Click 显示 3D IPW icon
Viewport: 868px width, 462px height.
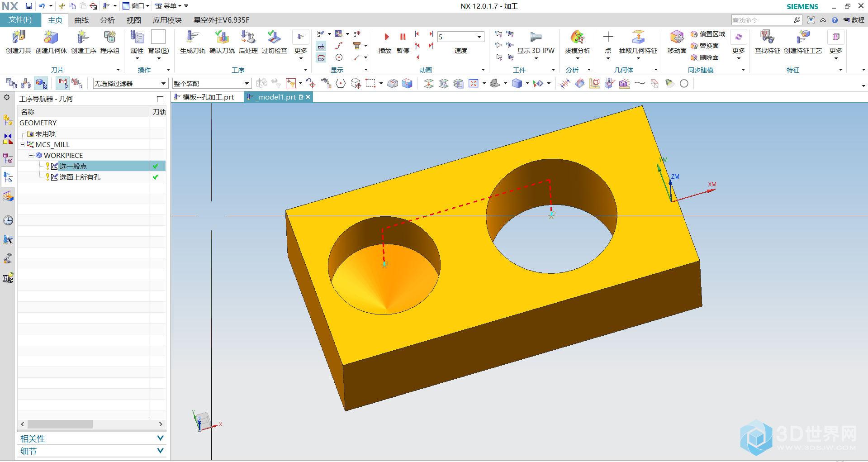536,37
